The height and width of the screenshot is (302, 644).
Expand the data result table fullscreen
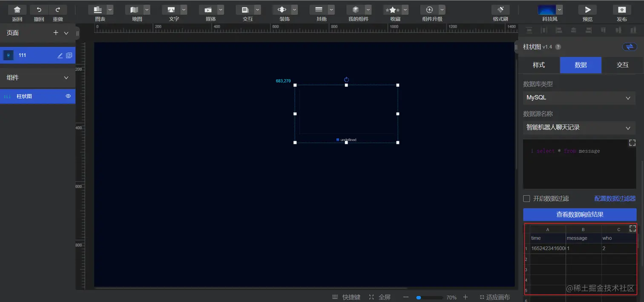pyautogui.click(x=632, y=228)
